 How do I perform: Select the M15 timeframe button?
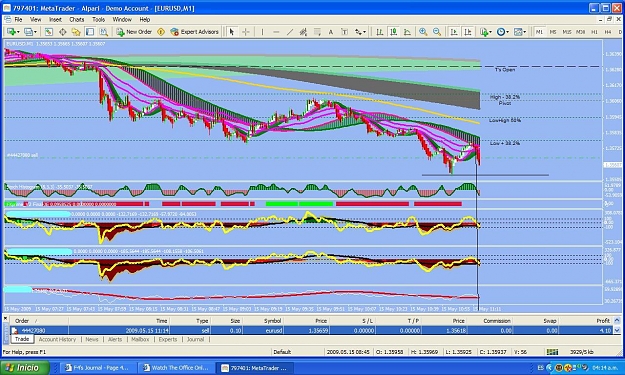pyautogui.click(x=567, y=32)
